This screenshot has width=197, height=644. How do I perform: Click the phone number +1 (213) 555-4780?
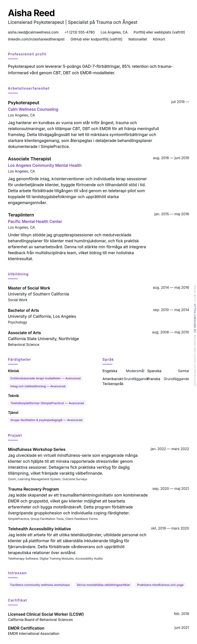point(80,32)
